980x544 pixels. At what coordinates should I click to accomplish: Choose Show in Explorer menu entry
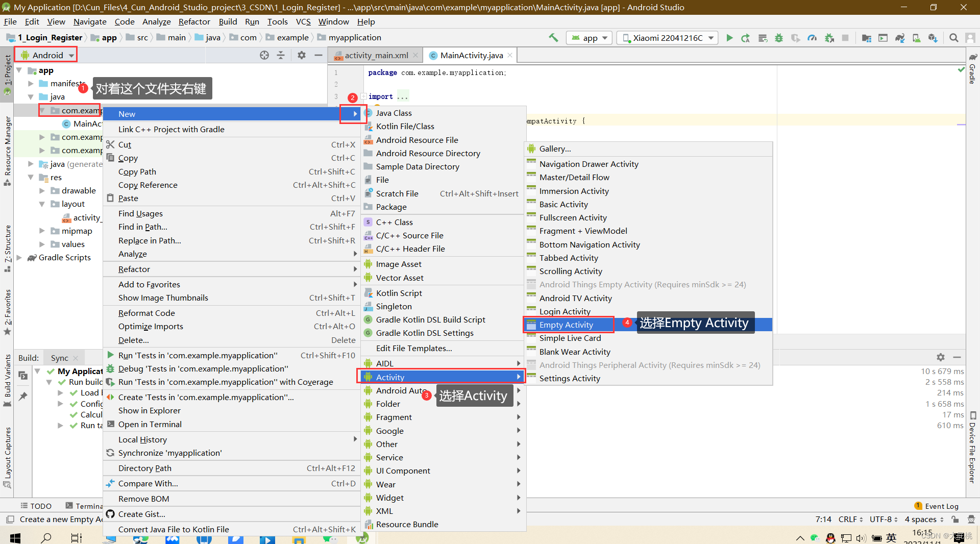[x=231, y=410]
